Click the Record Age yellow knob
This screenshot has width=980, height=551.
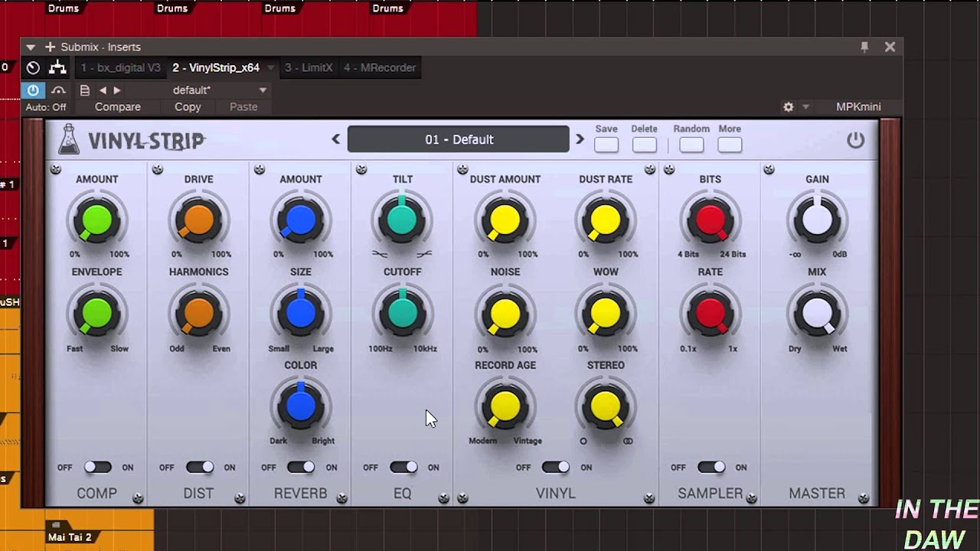tap(505, 406)
